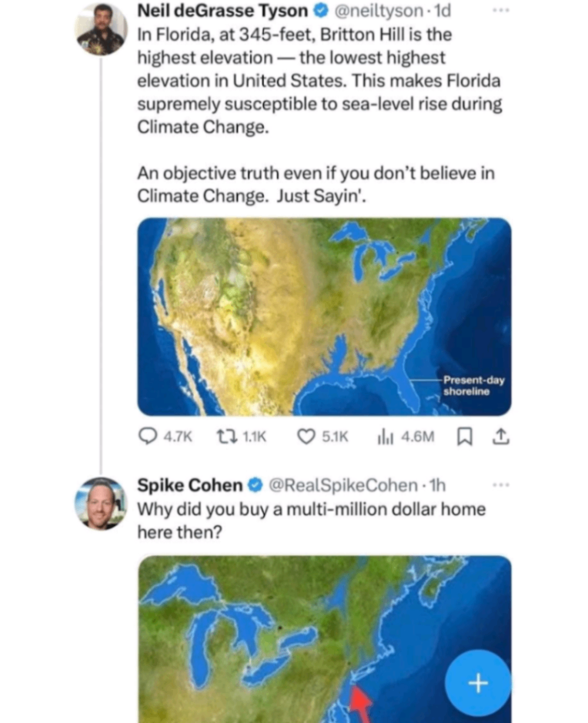Open more options on Spike Cohen's reply

click(501, 485)
